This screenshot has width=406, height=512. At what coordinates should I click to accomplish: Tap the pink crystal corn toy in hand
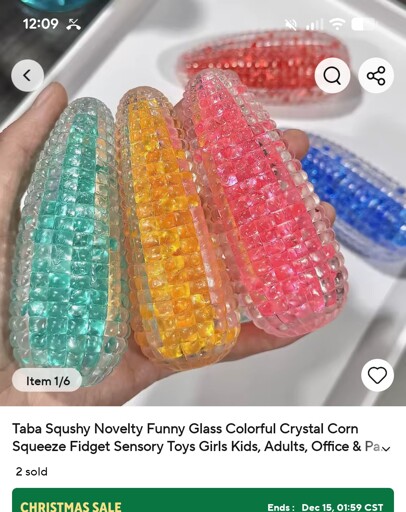tap(263, 203)
